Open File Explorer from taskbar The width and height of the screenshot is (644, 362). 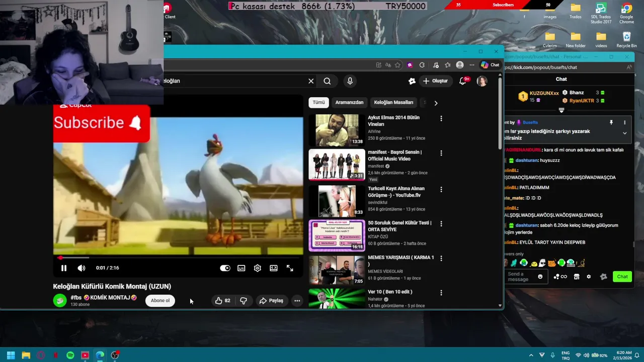tap(26, 355)
